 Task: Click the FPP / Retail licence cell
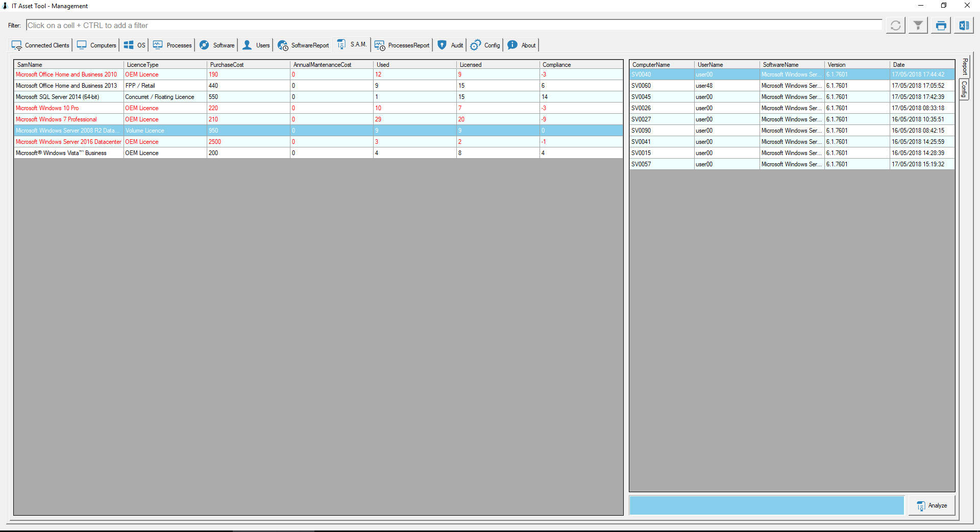165,86
